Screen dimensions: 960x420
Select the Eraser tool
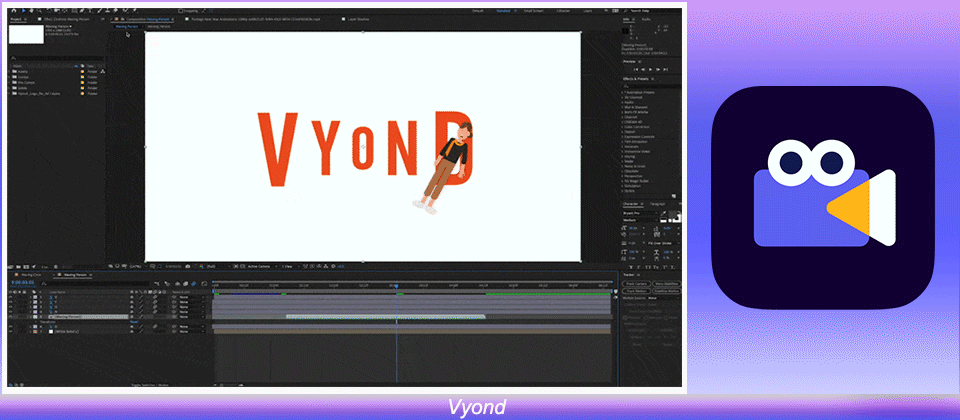tap(116, 10)
